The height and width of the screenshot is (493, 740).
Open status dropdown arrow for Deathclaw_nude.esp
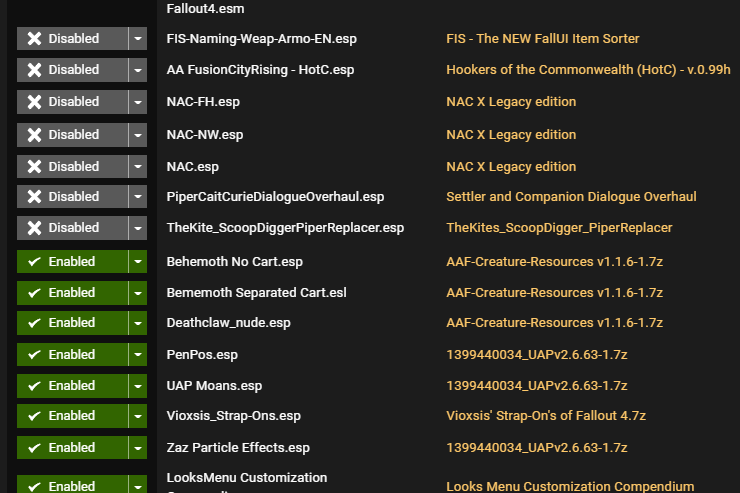(x=138, y=323)
